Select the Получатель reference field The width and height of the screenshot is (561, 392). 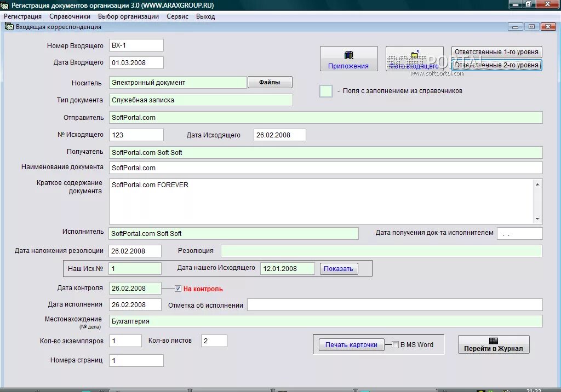pos(325,152)
